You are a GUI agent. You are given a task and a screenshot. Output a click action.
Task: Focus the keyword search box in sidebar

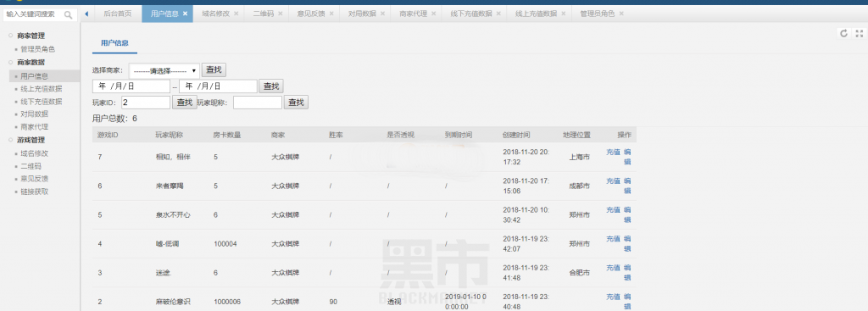pos(34,15)
